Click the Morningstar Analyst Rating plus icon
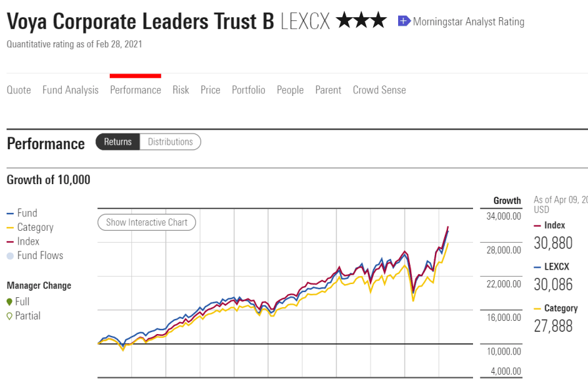 pos(404,21)
